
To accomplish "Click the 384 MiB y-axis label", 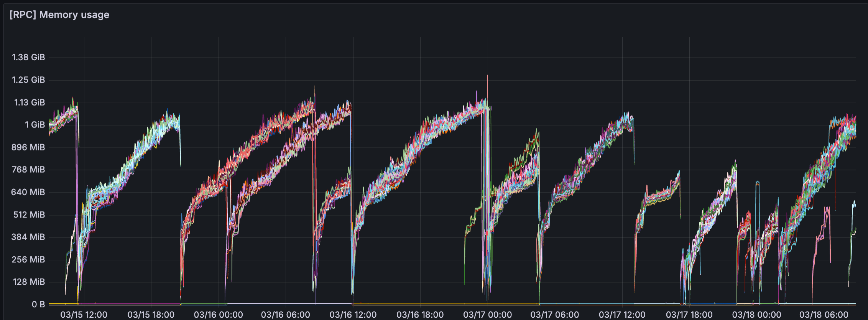I will coord(28,237).
